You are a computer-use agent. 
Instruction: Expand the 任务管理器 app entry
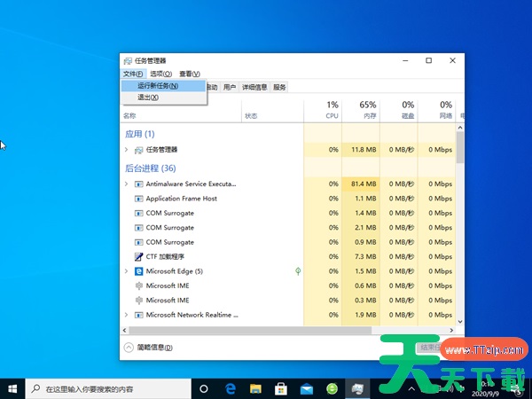(127, 150)
